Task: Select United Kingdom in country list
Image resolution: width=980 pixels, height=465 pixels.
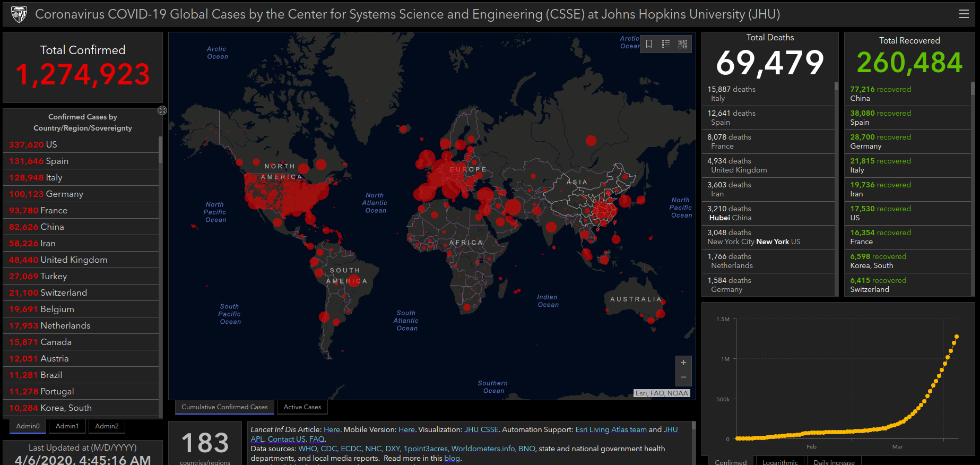Action: [x=81, y=260]
